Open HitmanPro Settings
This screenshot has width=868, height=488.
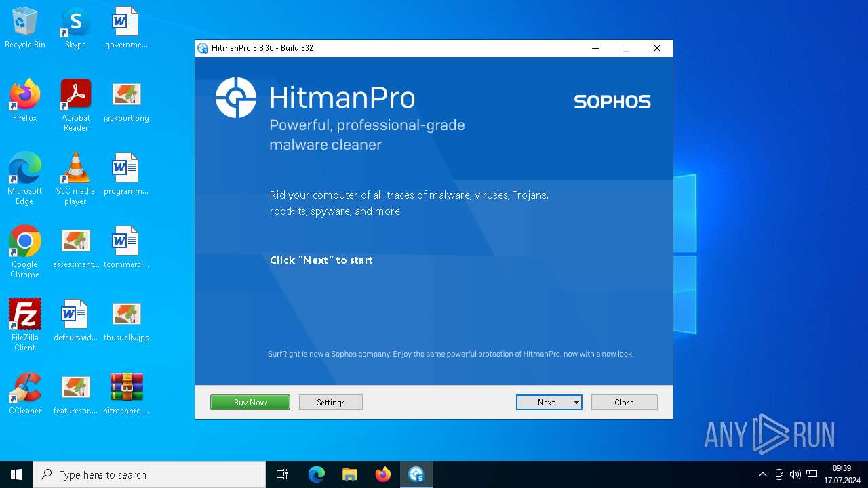click(x=331, y=403)
